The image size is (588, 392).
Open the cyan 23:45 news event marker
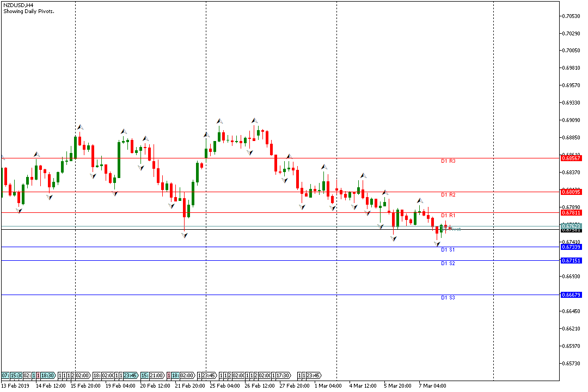131,376
